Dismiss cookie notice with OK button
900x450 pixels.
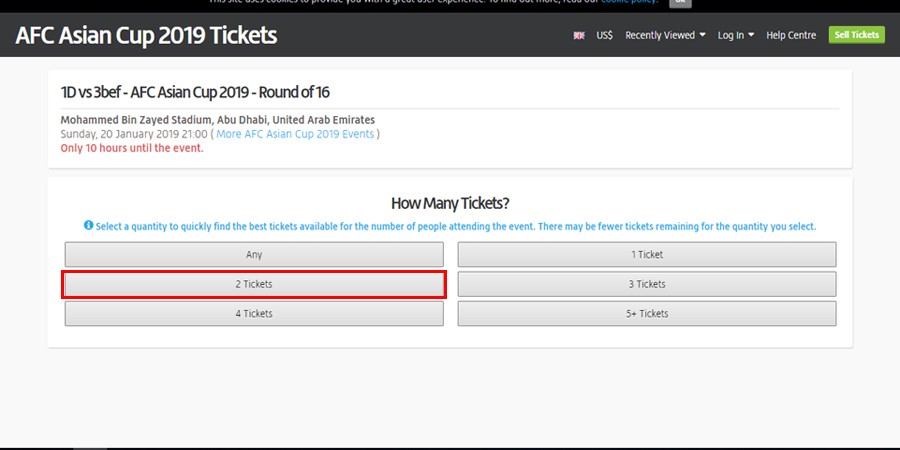click(x=680, y=2)
